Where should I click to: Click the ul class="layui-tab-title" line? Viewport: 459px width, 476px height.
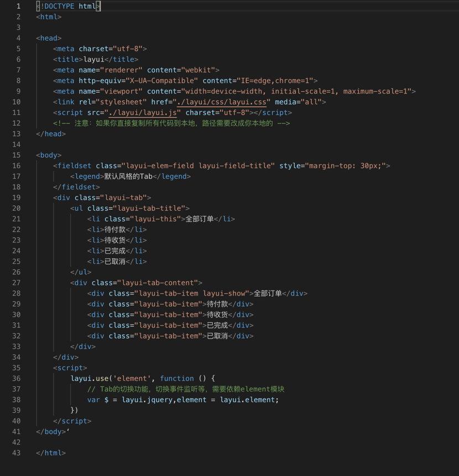tap(130, 208)
